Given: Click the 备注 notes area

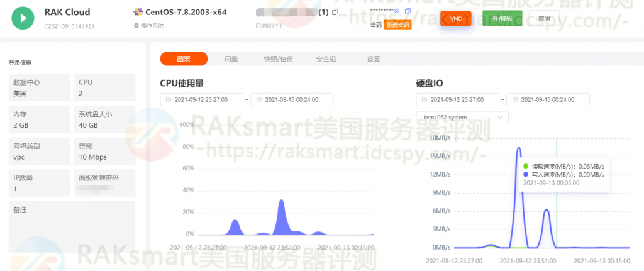Looking at the screenshot, I should click(72, 226).
